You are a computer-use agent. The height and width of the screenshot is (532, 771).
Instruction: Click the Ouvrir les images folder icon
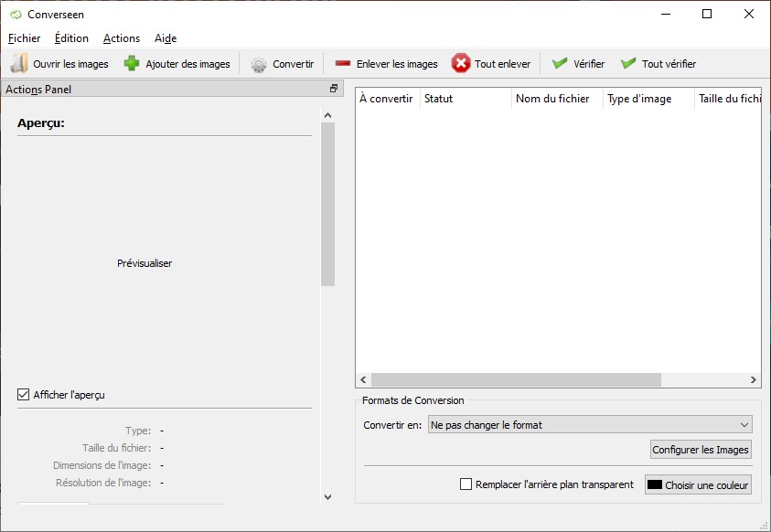pos(19,64)
